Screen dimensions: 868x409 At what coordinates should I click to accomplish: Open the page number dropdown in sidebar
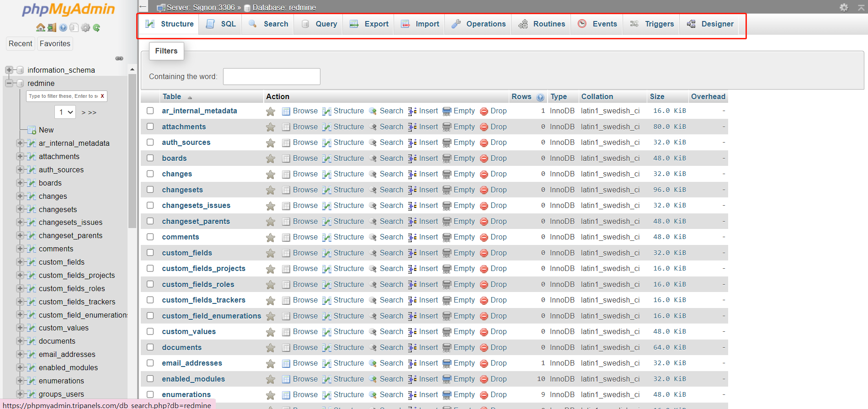click(x=65, y=112)
